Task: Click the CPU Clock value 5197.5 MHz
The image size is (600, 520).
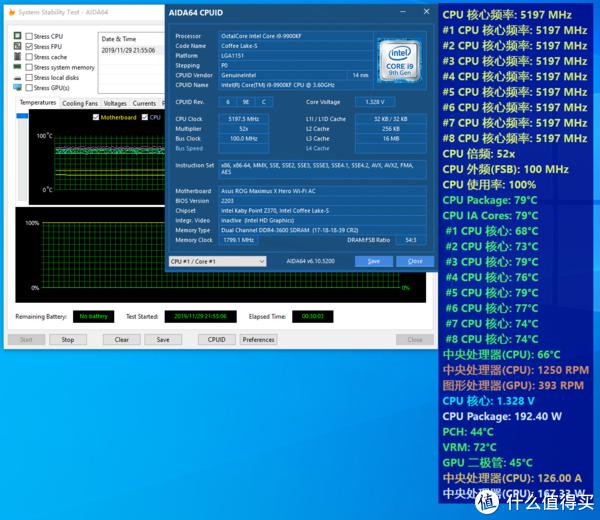Action: point(243,119)
